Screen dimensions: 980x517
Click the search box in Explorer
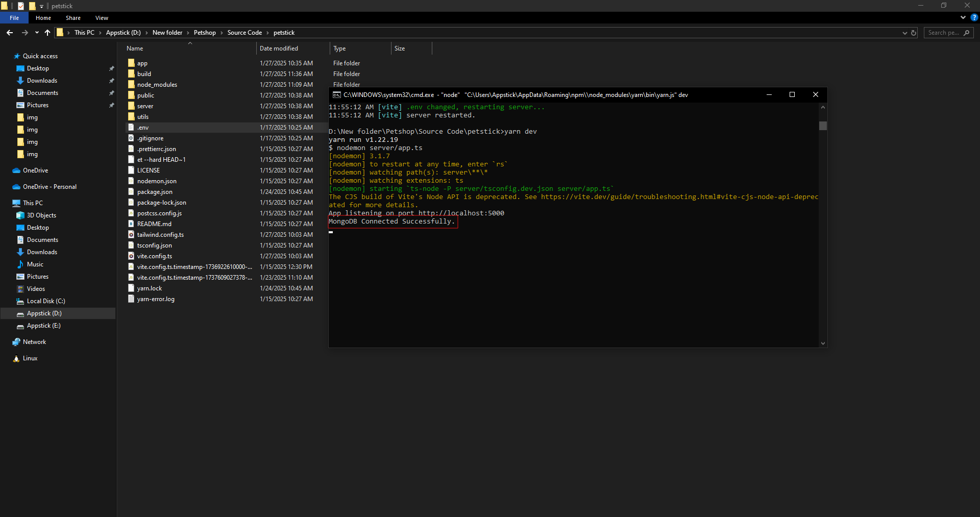[943, 33]
